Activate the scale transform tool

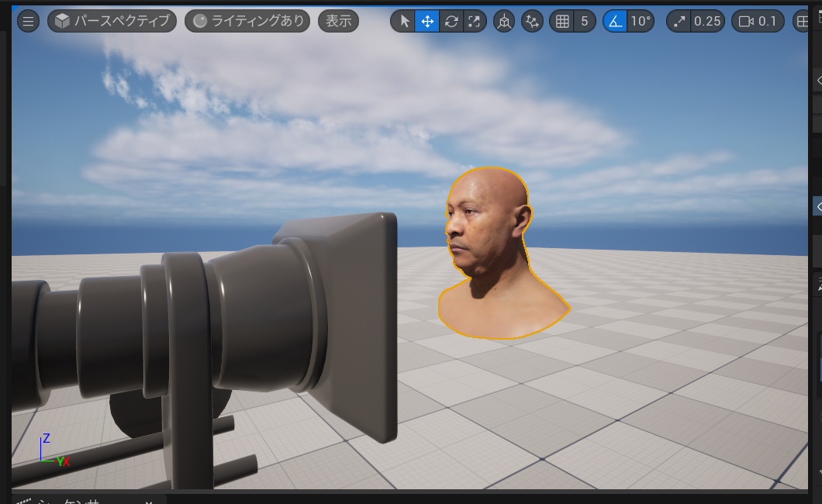coord(473,21)
